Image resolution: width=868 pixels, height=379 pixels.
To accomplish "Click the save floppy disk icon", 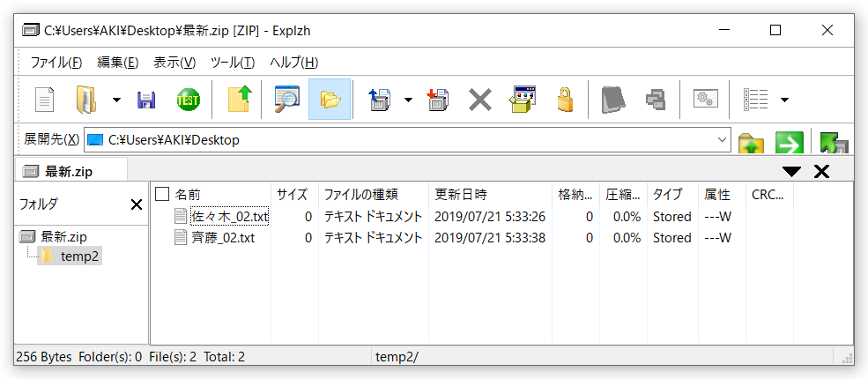I will coord(146,100).
